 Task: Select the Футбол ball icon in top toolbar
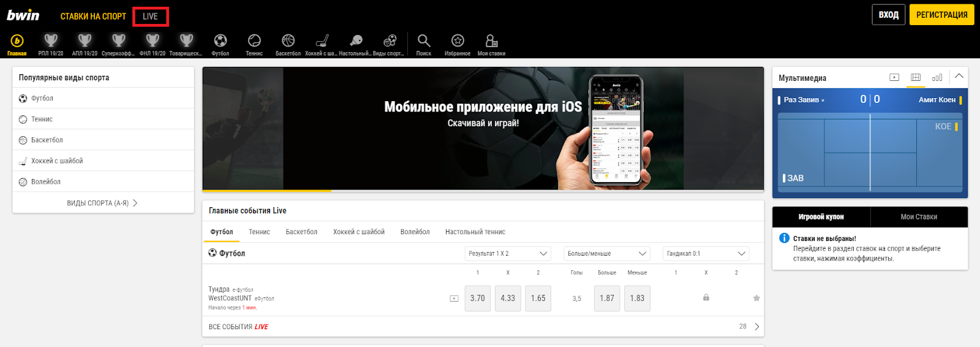220,42
